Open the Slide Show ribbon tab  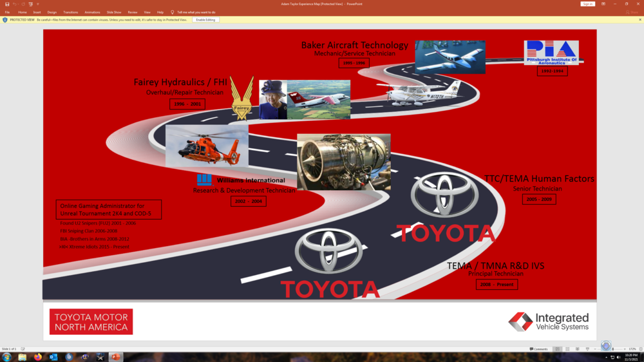click(x=114, y=12)
